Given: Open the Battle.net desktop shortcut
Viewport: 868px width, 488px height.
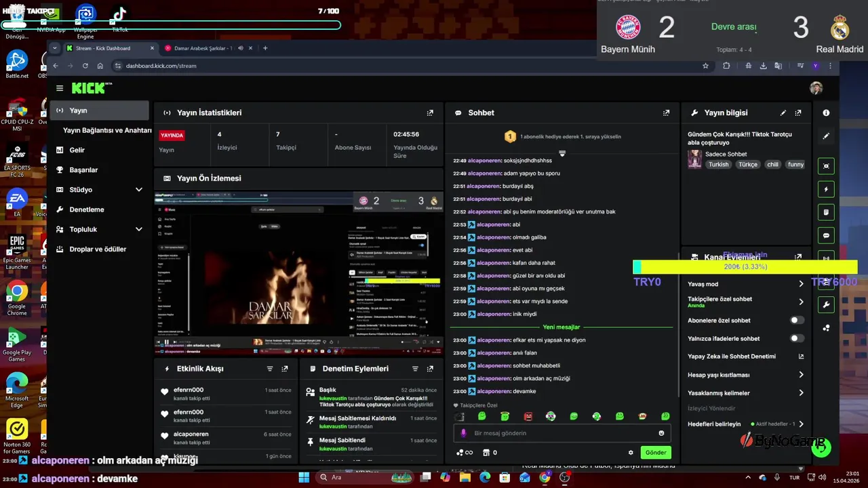Looking at the screenshot, I should 17,64.
